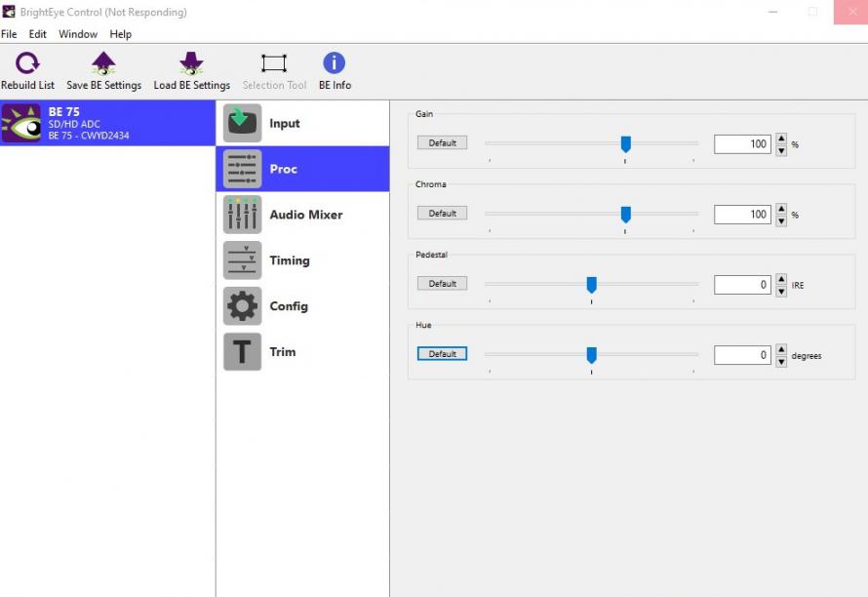
Task: Select the Proc sliders icon
Action: coord(243,169)
